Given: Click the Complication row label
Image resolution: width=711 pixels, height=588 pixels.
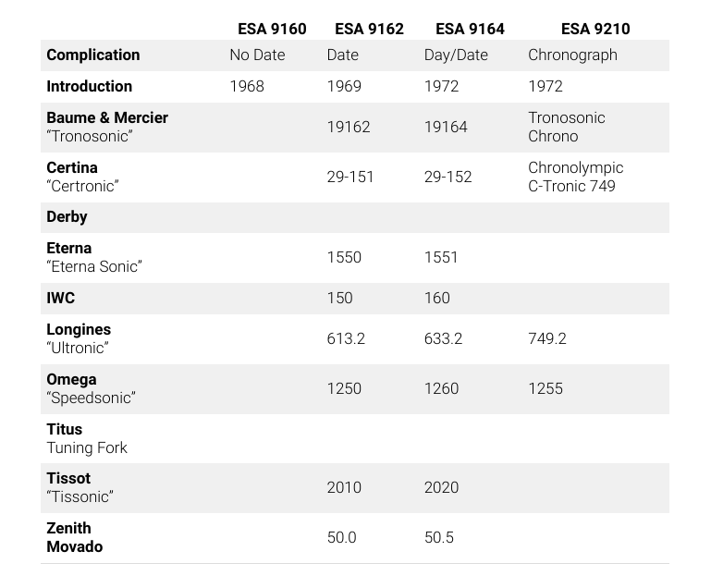Looking at the screenshot, I should 93,55.
